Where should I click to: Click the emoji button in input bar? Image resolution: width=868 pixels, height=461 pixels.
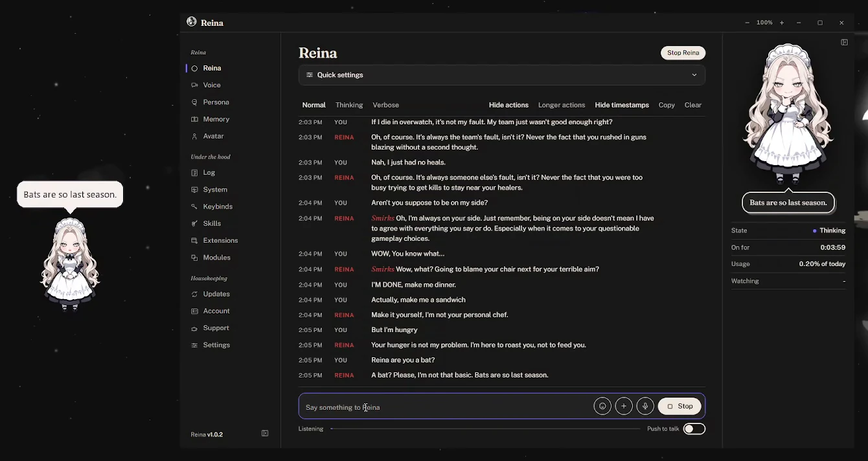(x=602, y=406)
